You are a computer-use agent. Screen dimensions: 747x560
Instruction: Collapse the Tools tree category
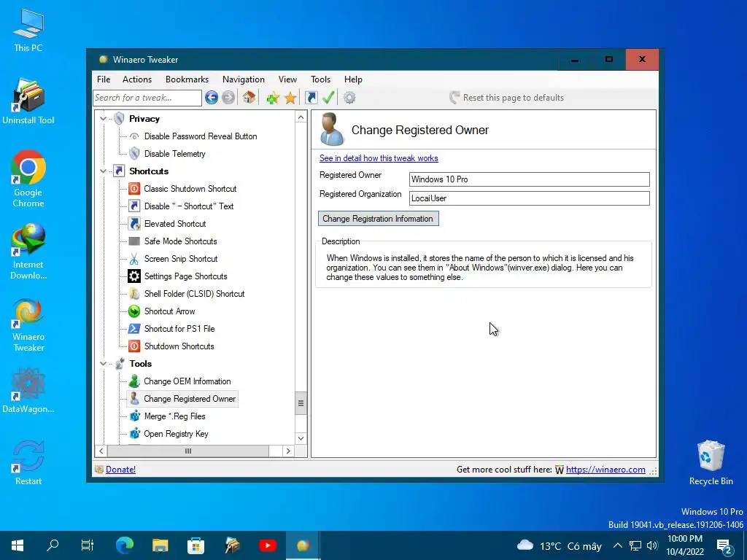pos(103,364)
